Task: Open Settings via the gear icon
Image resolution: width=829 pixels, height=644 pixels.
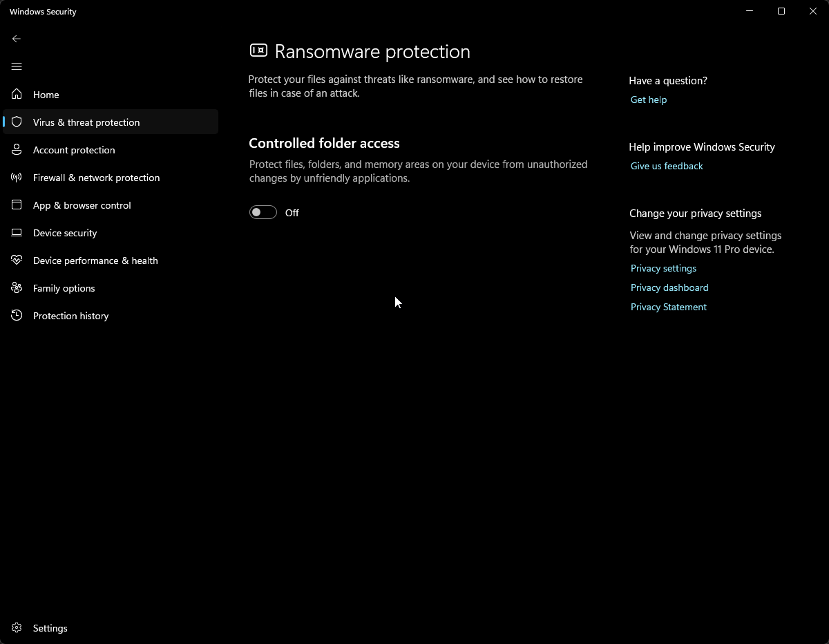Action: click(17, 628)
